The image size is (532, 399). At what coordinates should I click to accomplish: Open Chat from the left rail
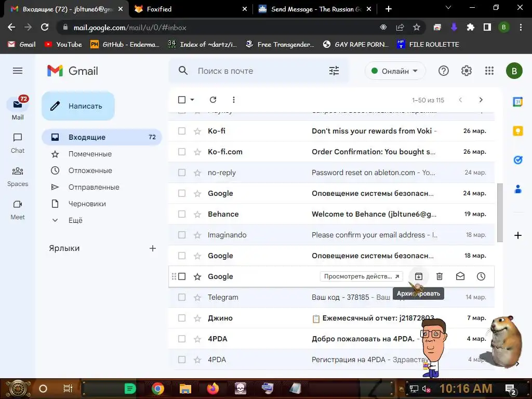(x=18, y=143)
